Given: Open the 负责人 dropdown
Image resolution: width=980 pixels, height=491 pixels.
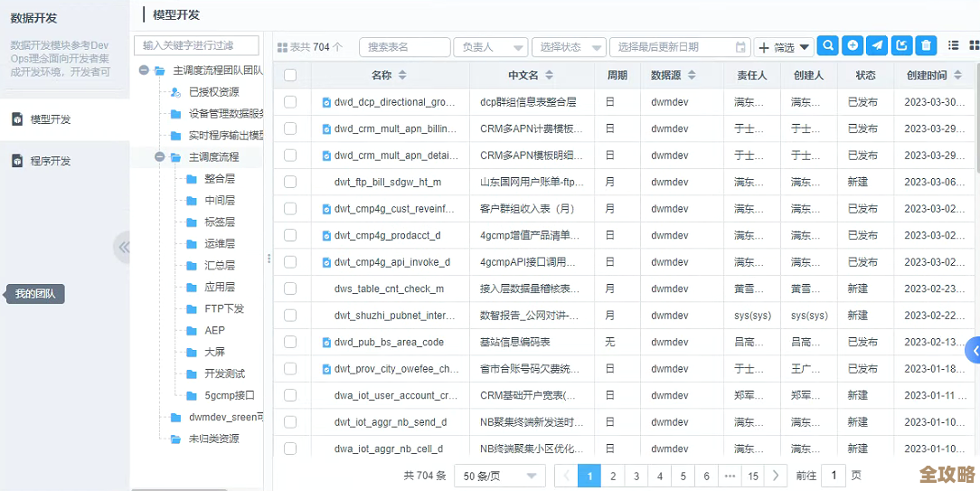Looking at the screenshot, I should point(491,47).
